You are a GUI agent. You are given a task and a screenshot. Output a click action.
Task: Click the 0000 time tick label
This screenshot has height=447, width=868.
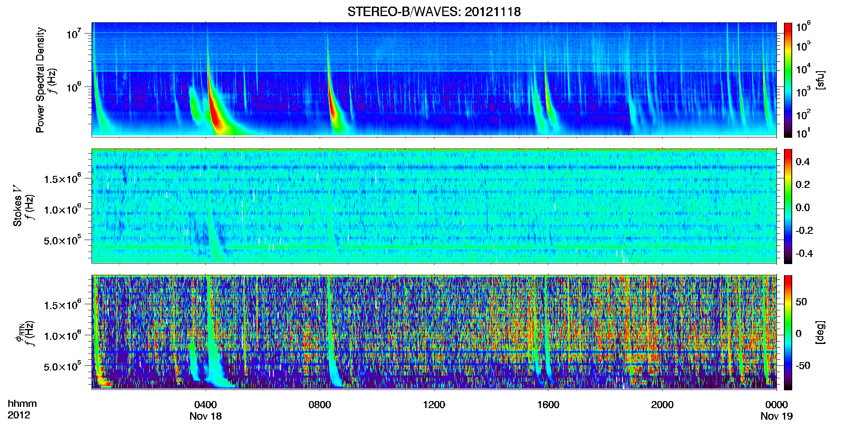click(x=776, y=404)
